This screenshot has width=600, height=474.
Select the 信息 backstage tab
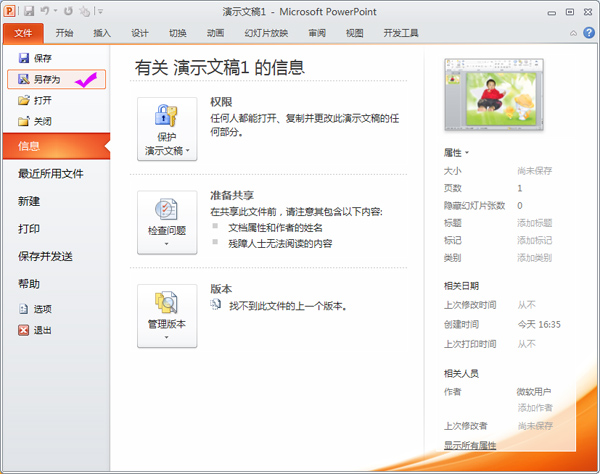pyautogui.click(x=56, y=146)
